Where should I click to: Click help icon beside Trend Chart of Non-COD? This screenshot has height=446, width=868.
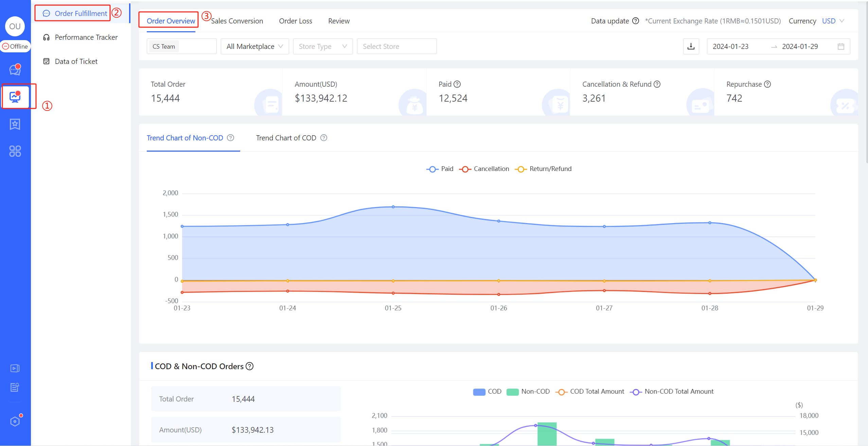231,138
